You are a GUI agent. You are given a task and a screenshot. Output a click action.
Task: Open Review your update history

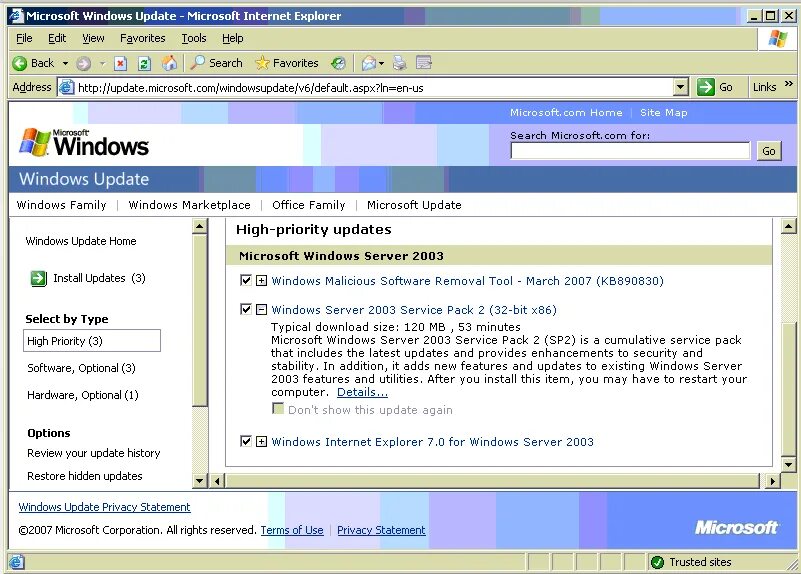coord(93,453)
